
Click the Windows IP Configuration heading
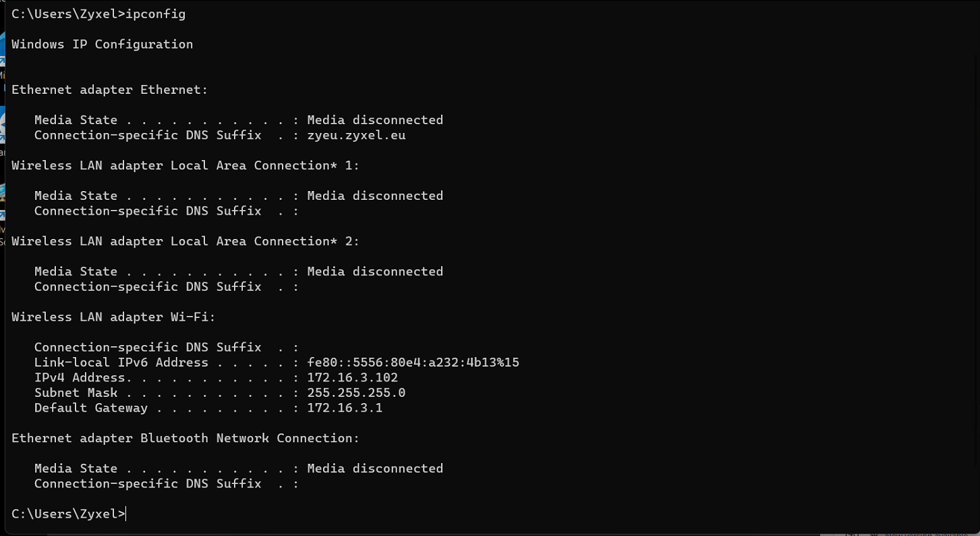[x=102, y=44]
